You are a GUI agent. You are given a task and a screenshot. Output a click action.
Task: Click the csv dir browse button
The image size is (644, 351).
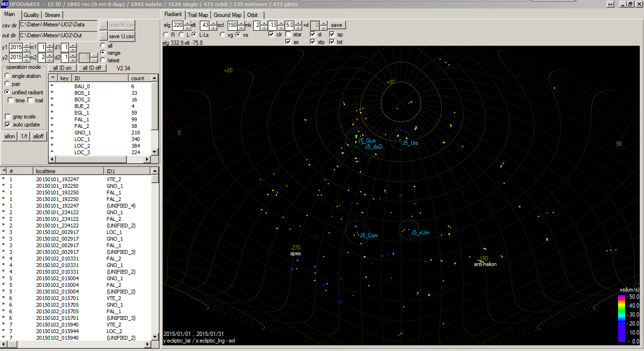point(103,25)
